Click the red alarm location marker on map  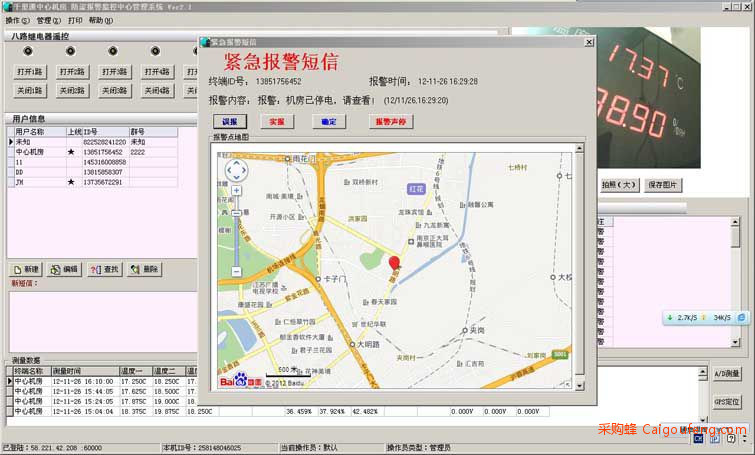click(x=394, y=263)
